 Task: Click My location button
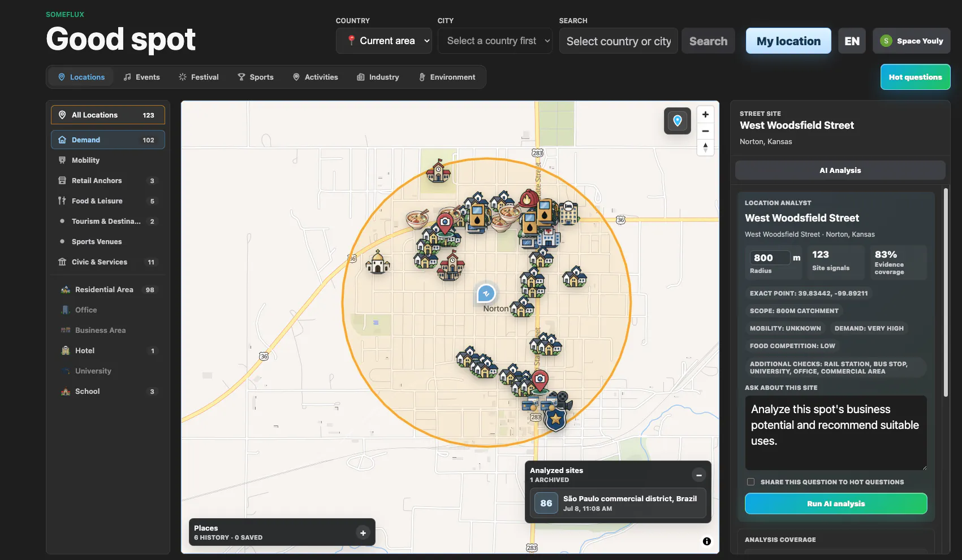point(788,41)
